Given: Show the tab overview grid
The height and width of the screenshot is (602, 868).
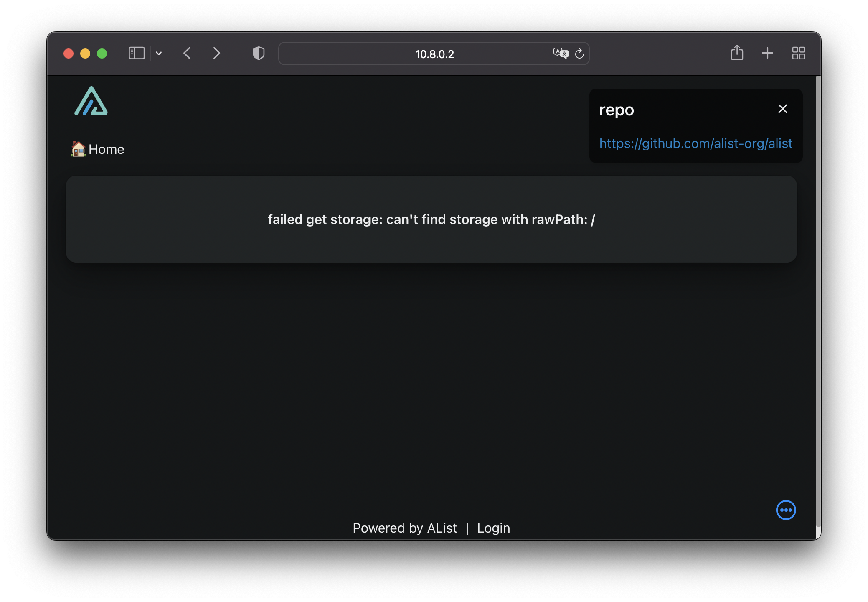Looking at the screenshot, I should pos(798,53).
